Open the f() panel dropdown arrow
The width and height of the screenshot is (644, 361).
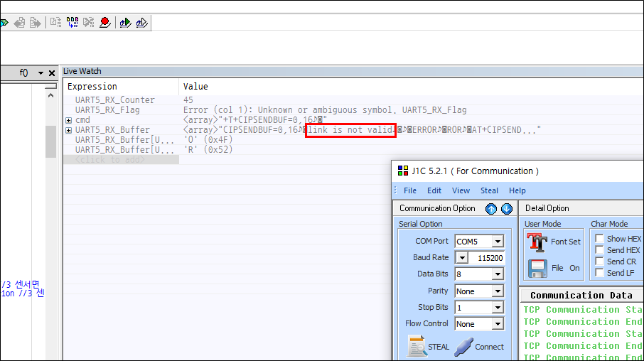tap(41, 73)
